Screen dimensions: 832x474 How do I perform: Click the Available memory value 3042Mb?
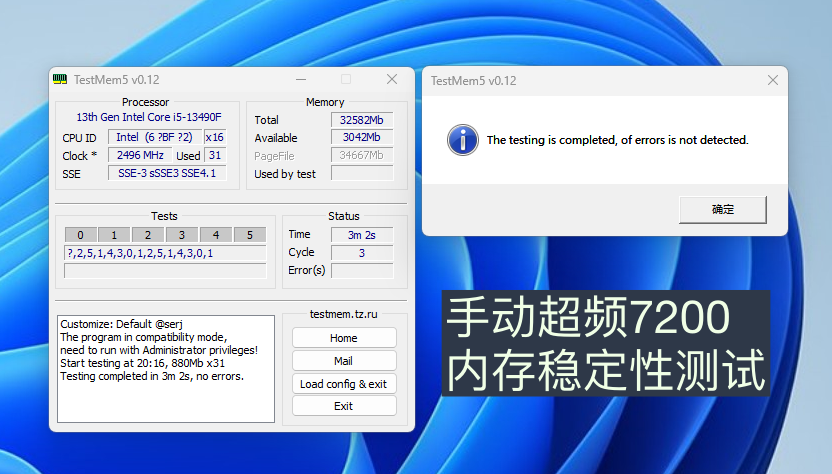[x=362, y=137]
